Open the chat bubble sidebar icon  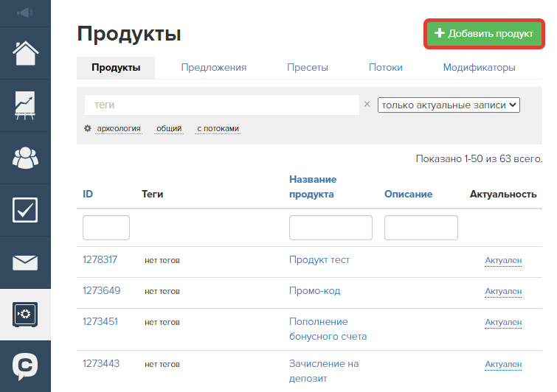coord(25,366)
